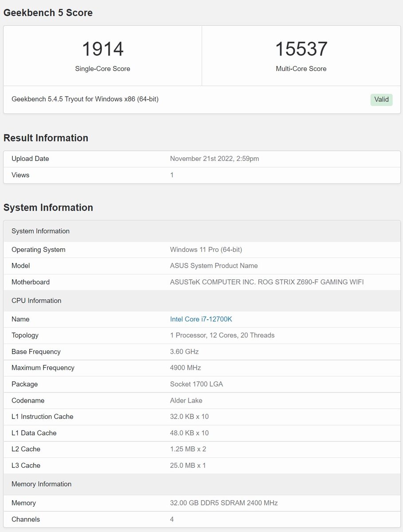This screenshot has height=532, width=403.
Task: Click the L1 Instruction Cache label
Action: point(43,416)
